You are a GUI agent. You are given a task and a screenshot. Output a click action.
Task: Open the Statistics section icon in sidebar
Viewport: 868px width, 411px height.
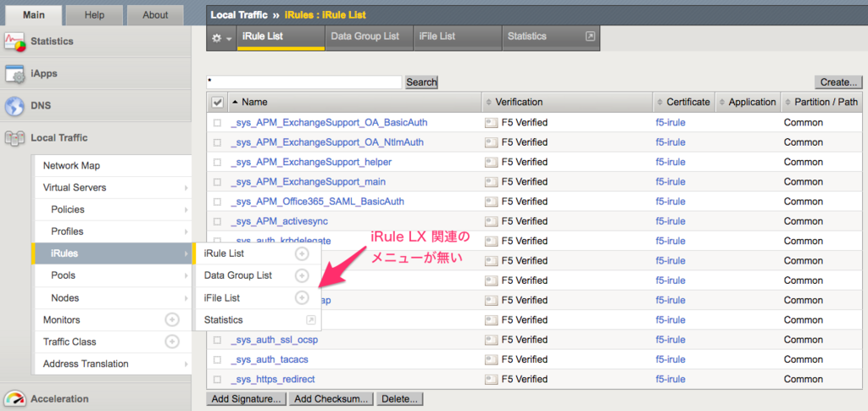point(15,42)
